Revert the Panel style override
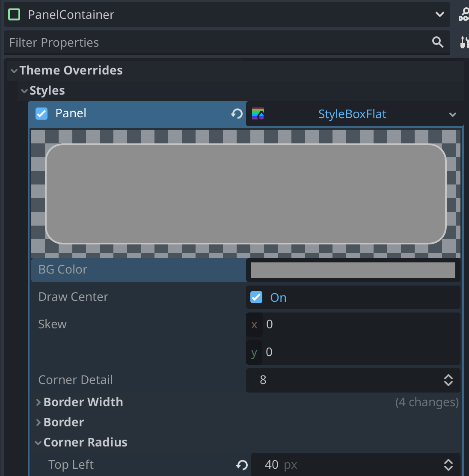The image size is (469, 476). [236, 114]
